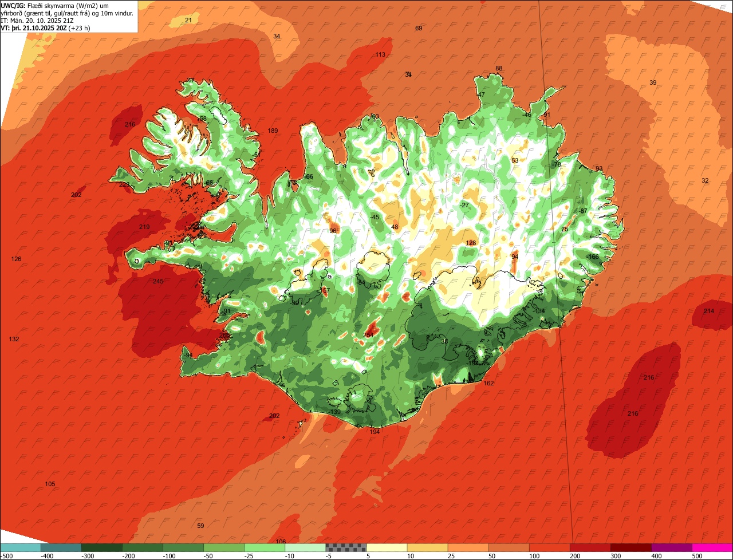Click the map value '-139' on the south coast

[x=335, y=412]
